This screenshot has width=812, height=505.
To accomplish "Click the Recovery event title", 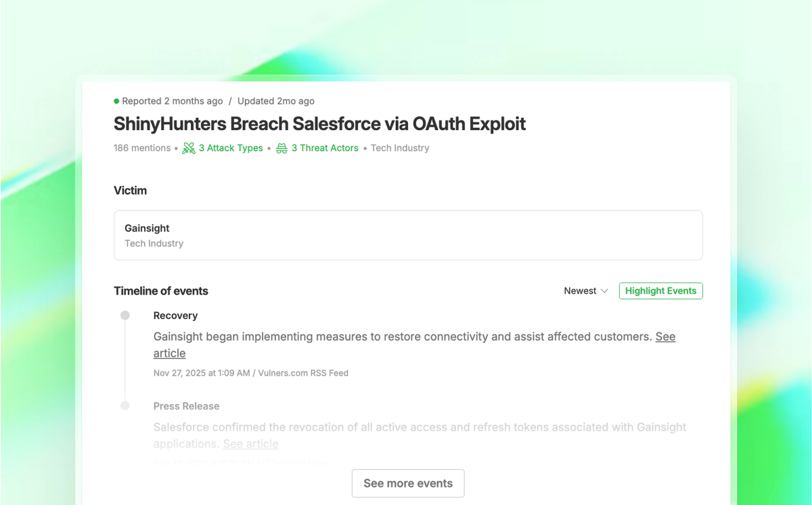I will click(x=175, y=315).
